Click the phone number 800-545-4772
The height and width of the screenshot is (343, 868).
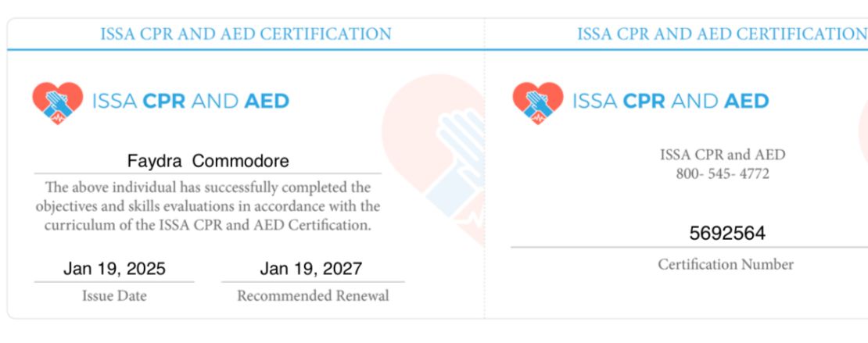pos(723,173)
